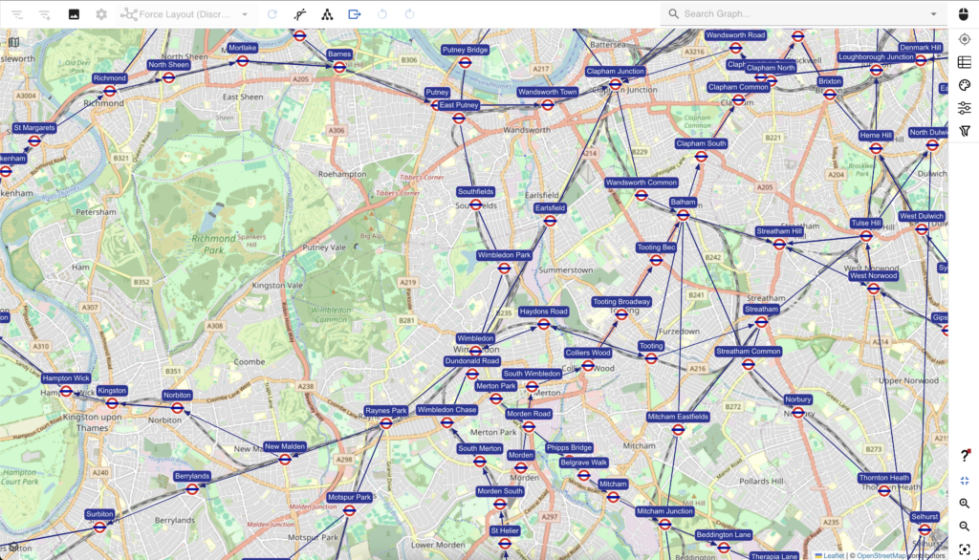This screenshot has width=979, height=560.
Task: Click the Balham station label
Action: 683,203
